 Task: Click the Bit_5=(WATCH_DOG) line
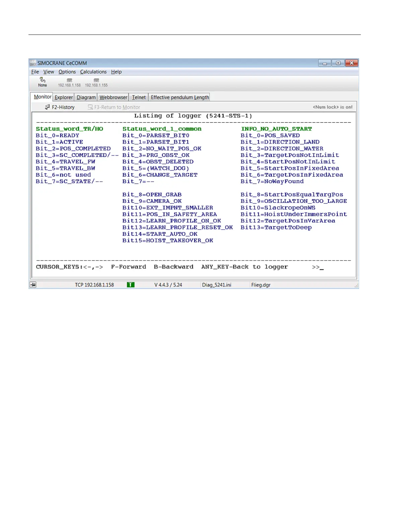[156, 168]
